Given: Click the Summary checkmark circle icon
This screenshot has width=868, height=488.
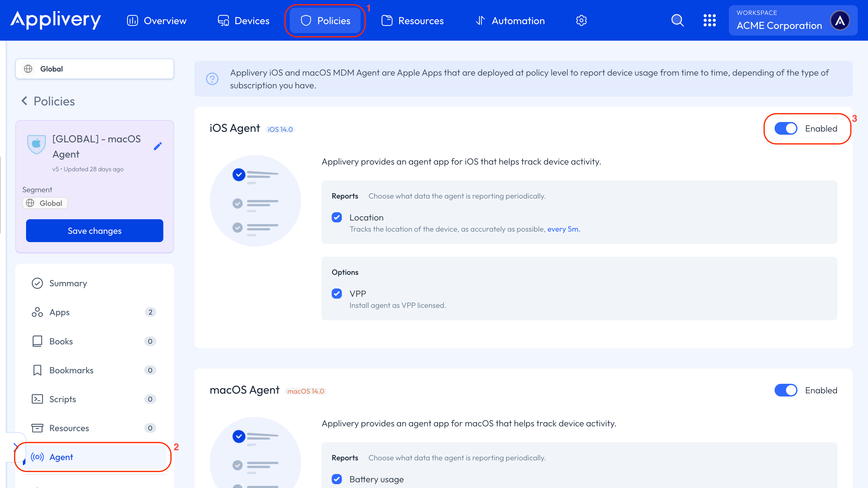Looking at the screenshot, I should (37, 283).
